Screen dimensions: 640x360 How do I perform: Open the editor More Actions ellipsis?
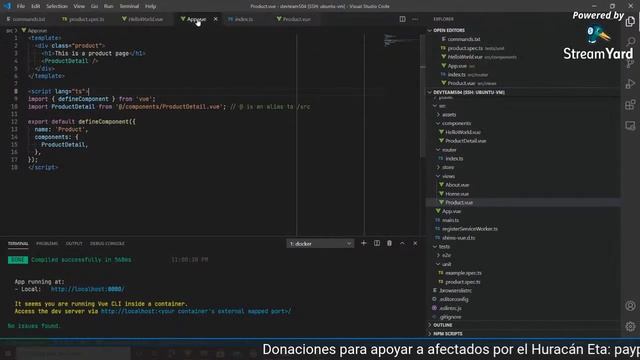coord(415,19)
